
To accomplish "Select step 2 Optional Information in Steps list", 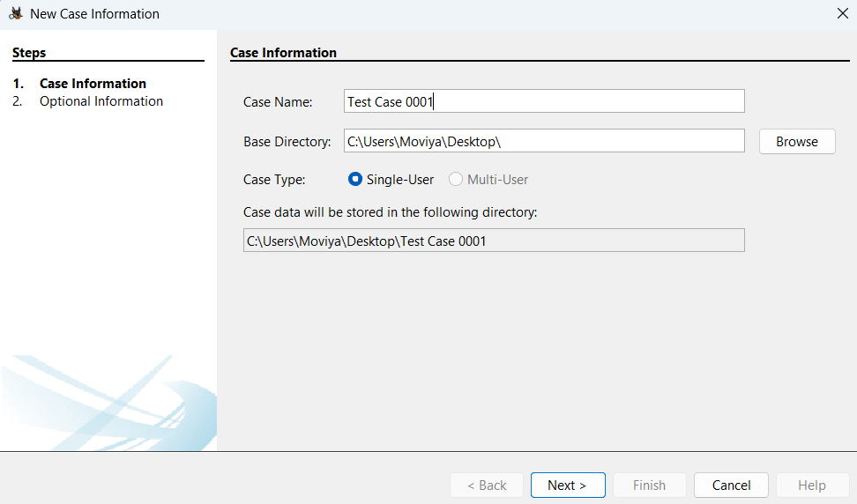I will tap(101, 101).
